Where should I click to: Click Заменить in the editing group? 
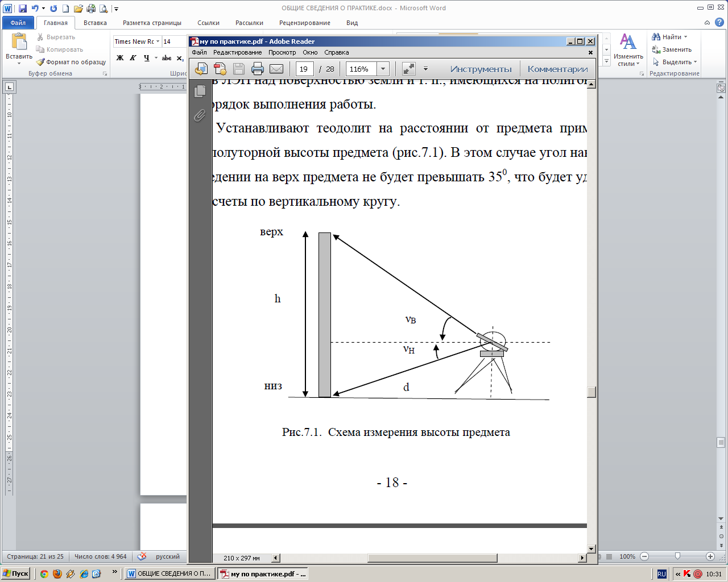point(672,49)
